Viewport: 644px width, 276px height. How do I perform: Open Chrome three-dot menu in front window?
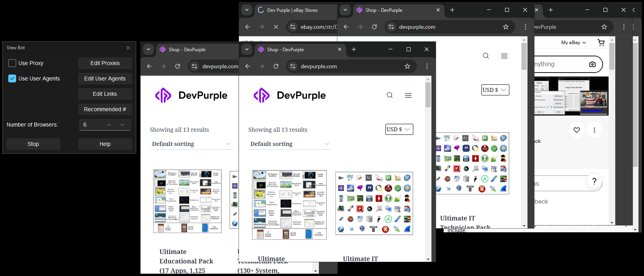[x=427, y=66]
